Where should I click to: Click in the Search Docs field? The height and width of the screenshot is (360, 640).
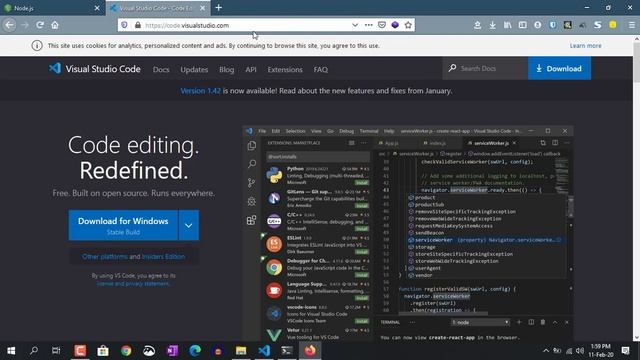[485, 68]
